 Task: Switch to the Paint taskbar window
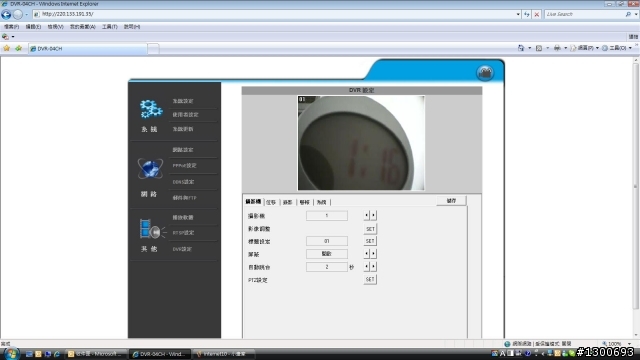pos(224,354)
